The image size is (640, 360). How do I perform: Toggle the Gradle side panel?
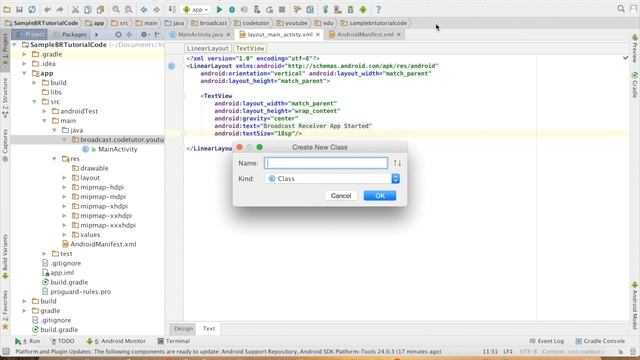[x=635, y=85]
